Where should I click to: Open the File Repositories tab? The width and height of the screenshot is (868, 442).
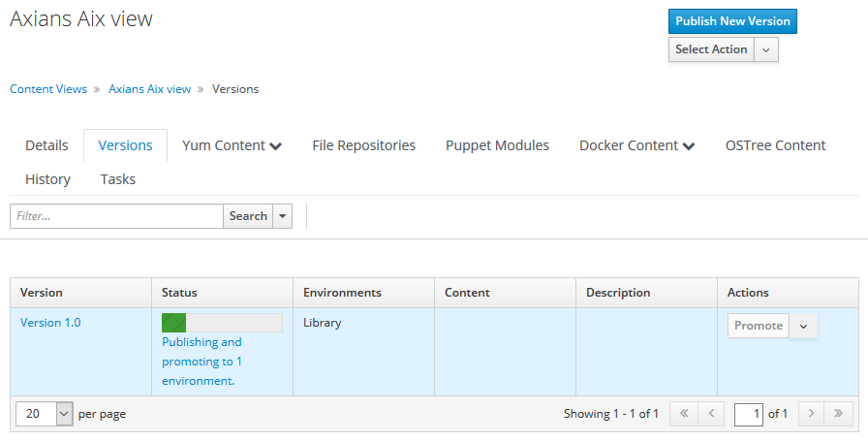pyautogui.click(x=363, y=146)
